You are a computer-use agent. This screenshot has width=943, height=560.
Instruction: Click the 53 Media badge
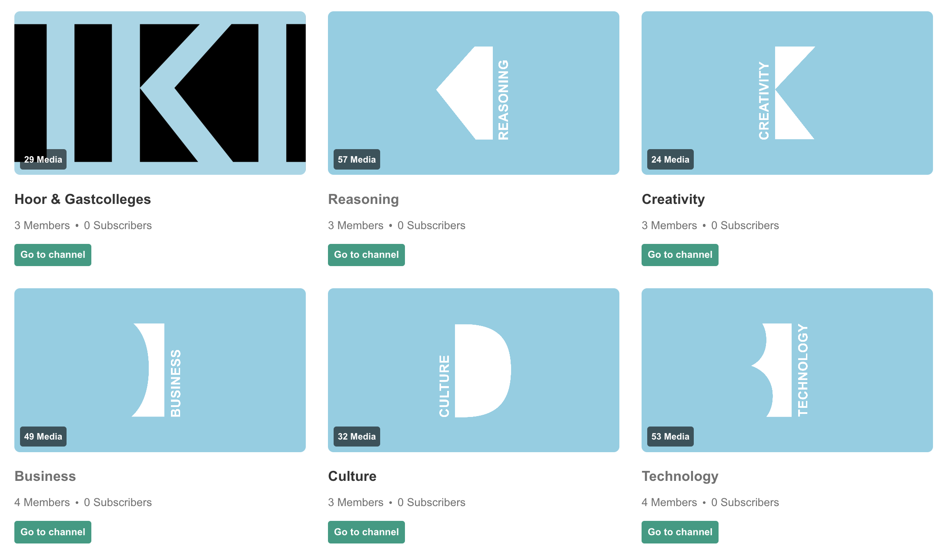coord(670,437)
